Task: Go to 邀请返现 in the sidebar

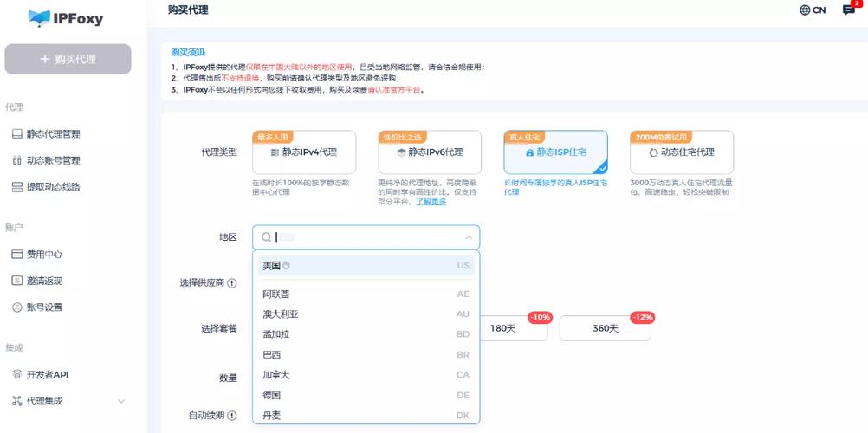Action: tap(44, 281)
